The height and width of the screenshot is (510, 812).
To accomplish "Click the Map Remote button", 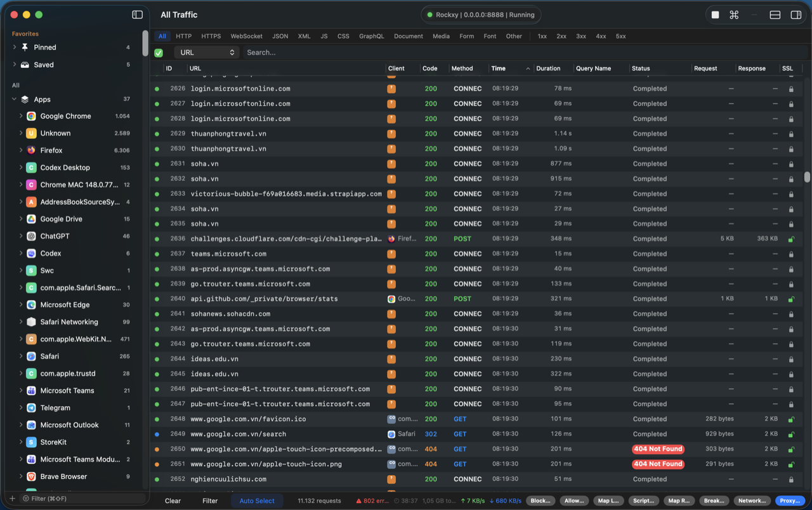I will coord(679,500).
